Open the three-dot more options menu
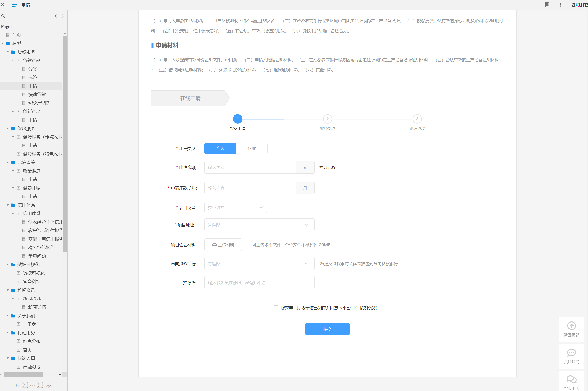The width and height of the screenshot is (588, 391). pos(560,5)
